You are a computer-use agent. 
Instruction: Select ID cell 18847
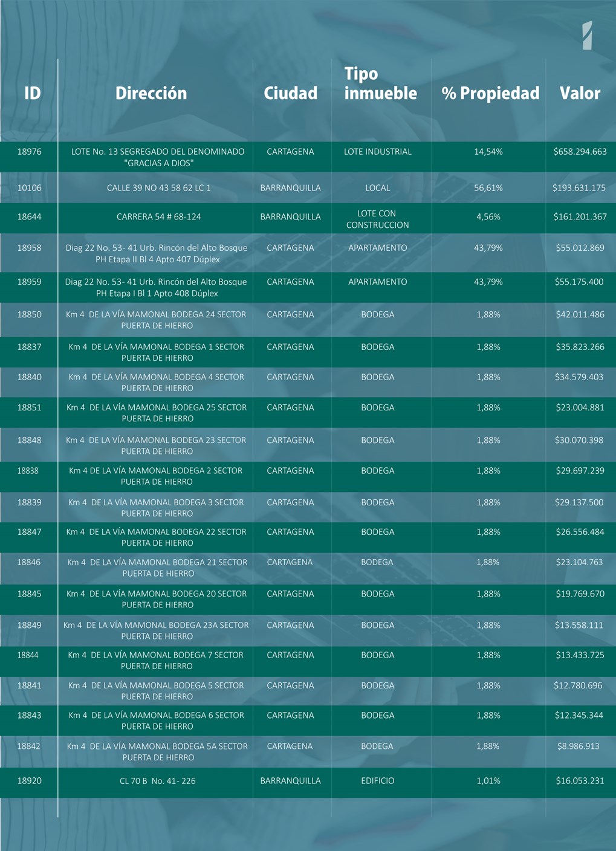click(29, 532)
